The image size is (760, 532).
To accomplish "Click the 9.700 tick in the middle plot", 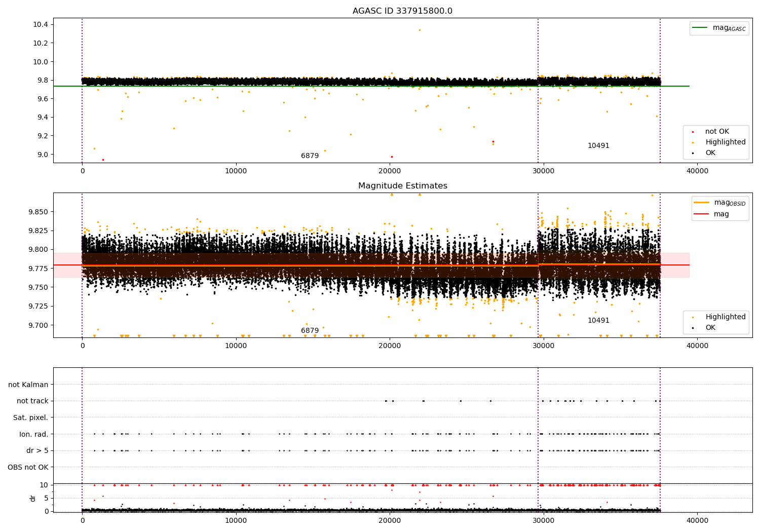I will [39, 325].
